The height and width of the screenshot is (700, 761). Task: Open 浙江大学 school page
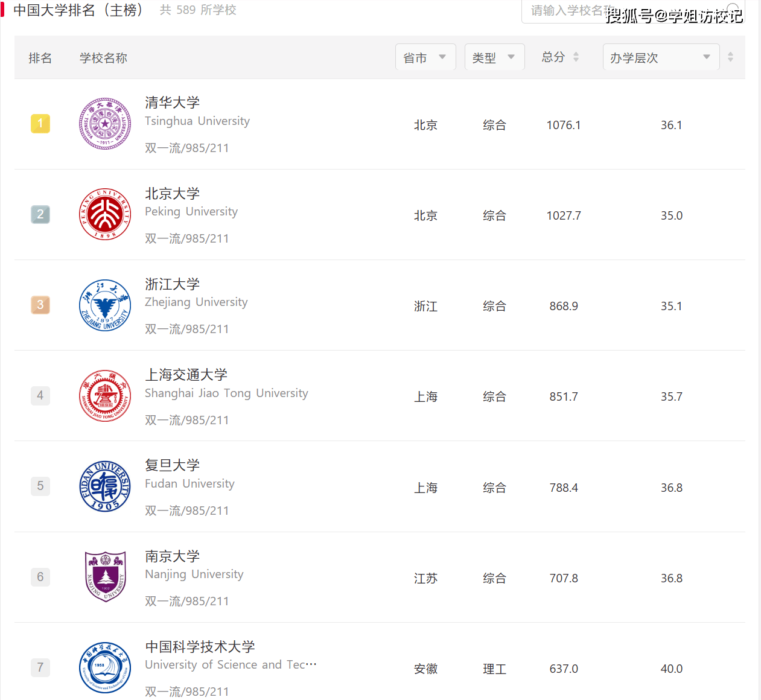tap(172, 284)
